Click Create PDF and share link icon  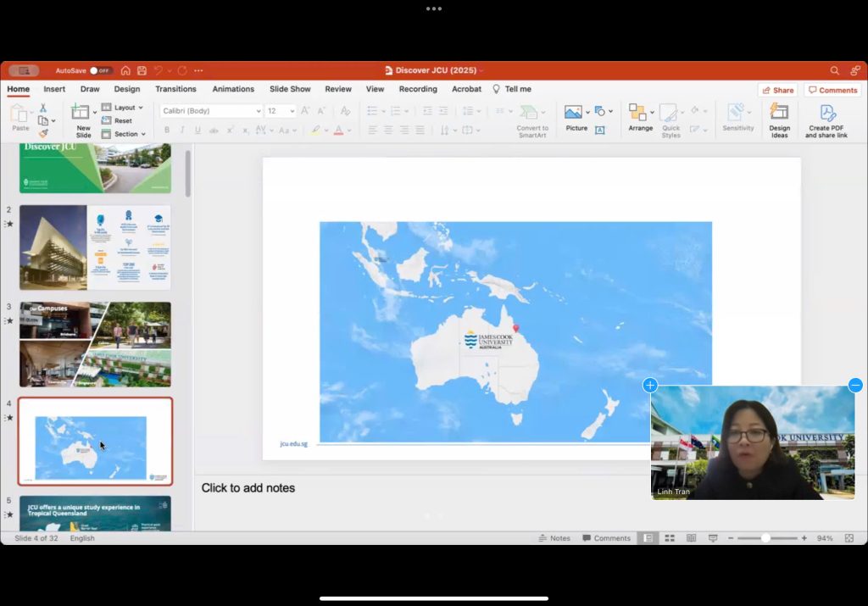coord(827,113)
